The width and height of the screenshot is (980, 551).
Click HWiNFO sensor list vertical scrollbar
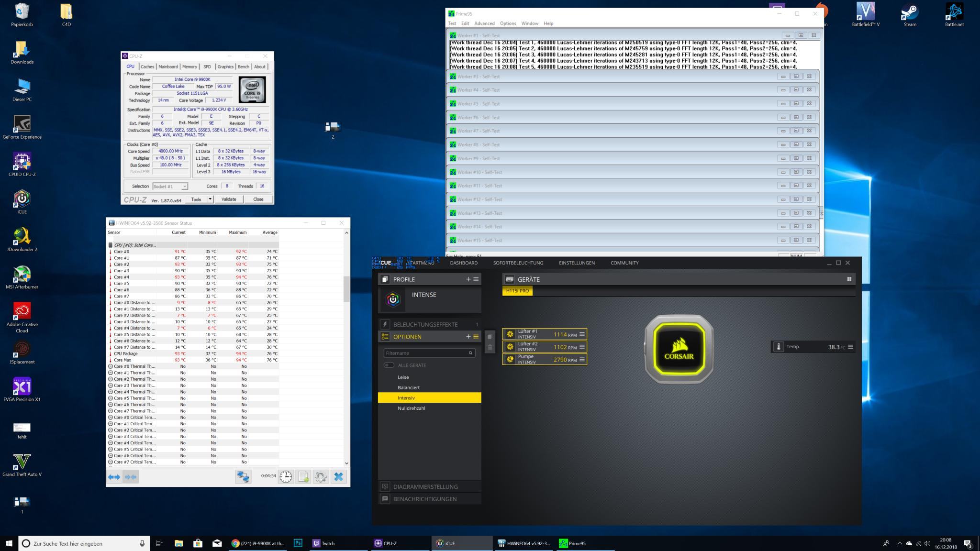coord(346,289)
